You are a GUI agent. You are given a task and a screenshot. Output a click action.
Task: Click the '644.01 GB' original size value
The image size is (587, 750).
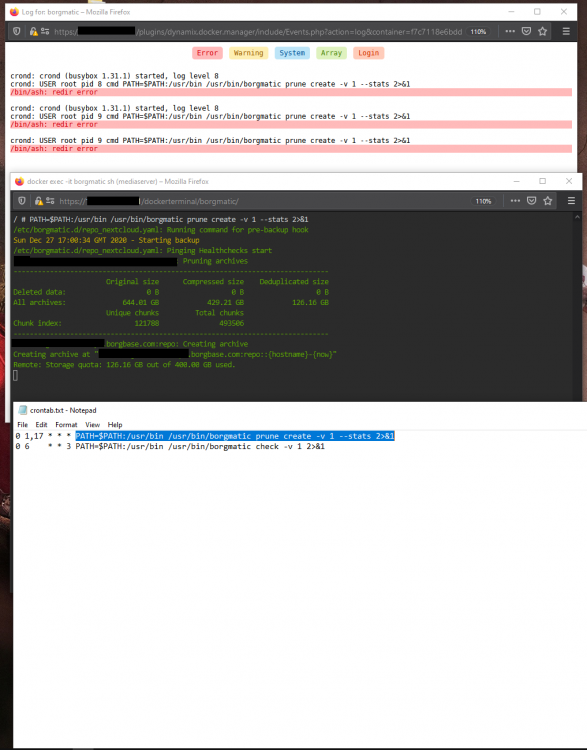click(141, 302)
